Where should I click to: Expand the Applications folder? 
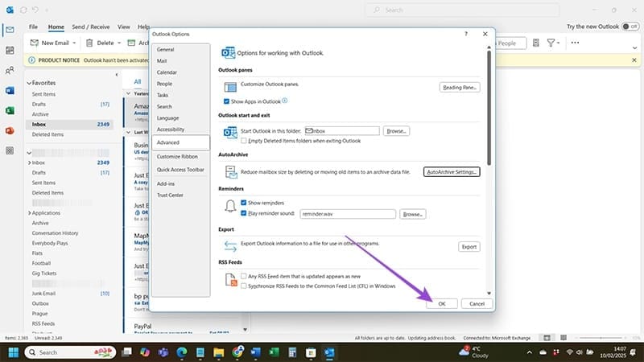29,213
